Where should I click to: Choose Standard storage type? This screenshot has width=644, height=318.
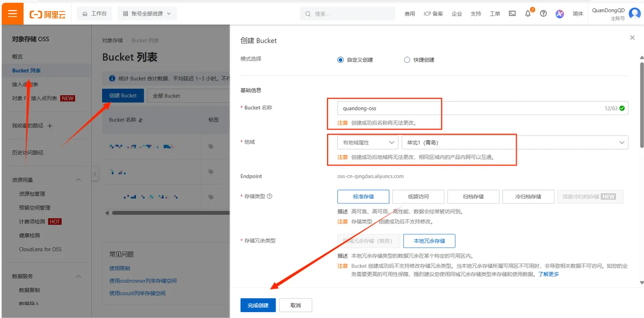[363, 197]
